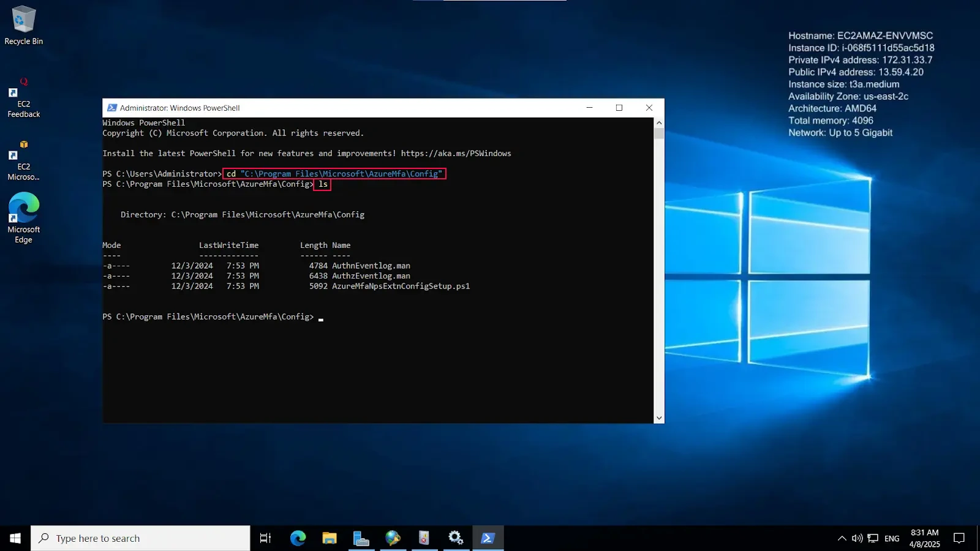
Task: Open Task View next to the search bar
Action: (x=265, y=538)
